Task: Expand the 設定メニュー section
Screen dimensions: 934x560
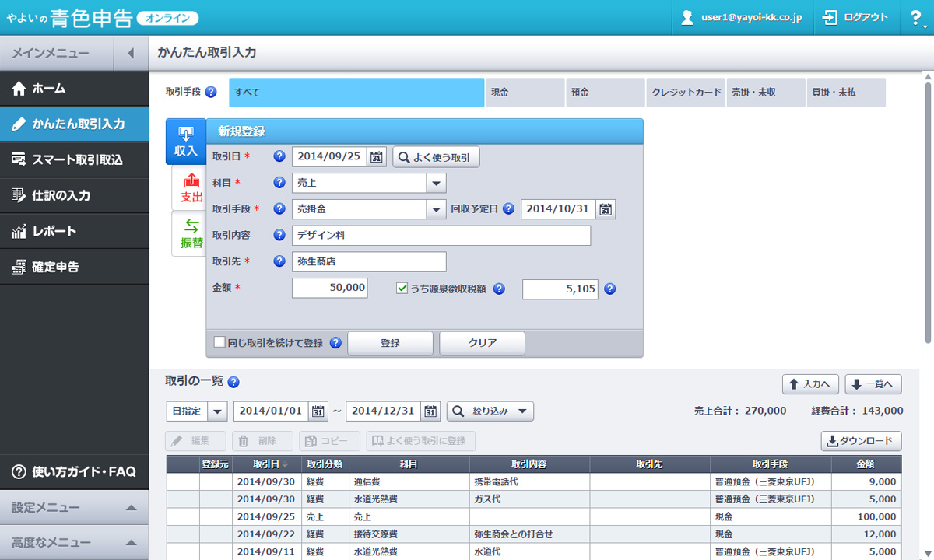Action: [x=74, y=508]
